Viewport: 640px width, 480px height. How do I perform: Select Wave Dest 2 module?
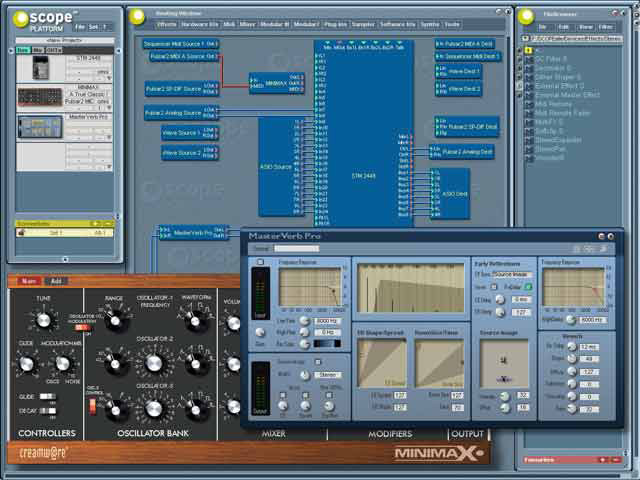point(458,89)
